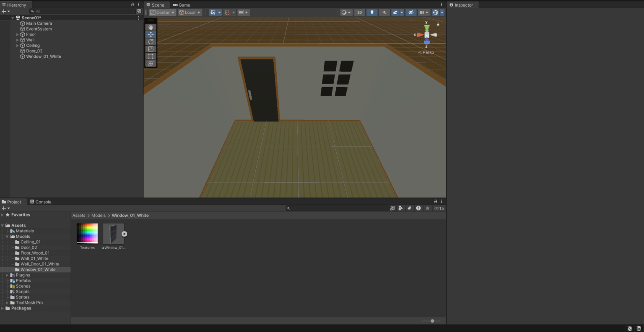Expand the Wall object in the Hierarchy
Image resolution: width=644 pixels, height=332 pixels.
(17, 40)
